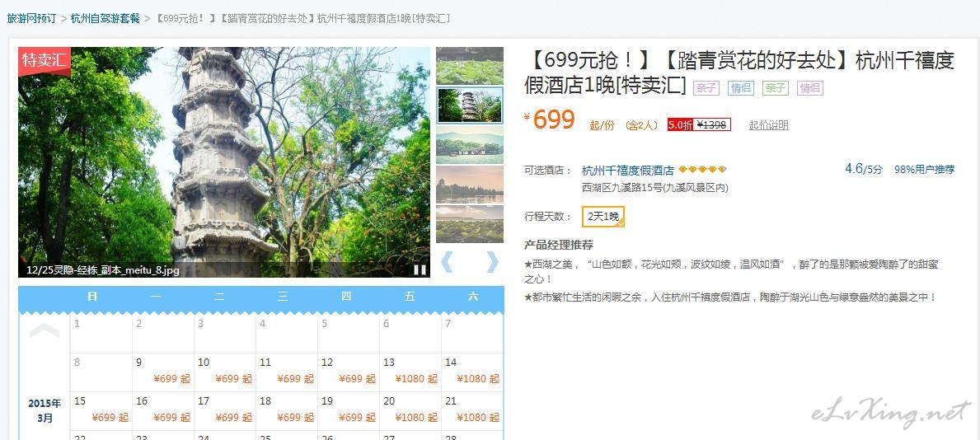Click the red 5.0折 discount badge
This screenshot has width=980, height=440.
click(x=680, y=125)
